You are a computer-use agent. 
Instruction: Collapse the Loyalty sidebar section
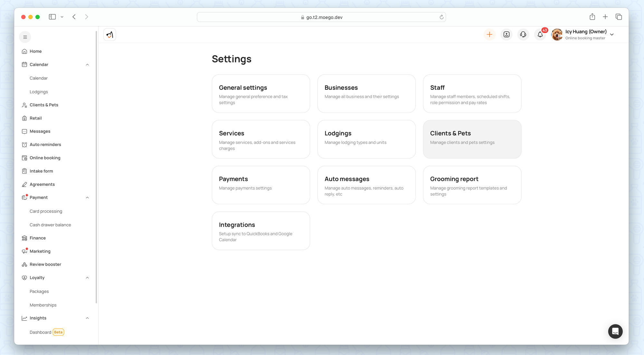[x=87, y=278]
